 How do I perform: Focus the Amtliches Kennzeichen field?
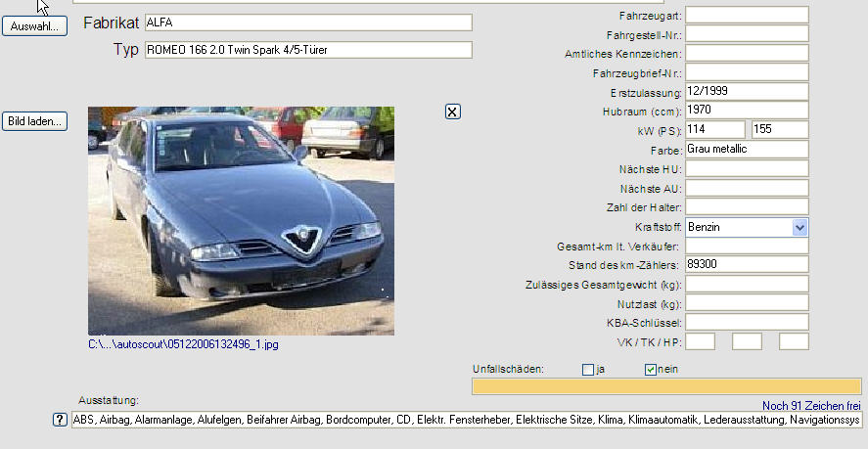point(747,53)
